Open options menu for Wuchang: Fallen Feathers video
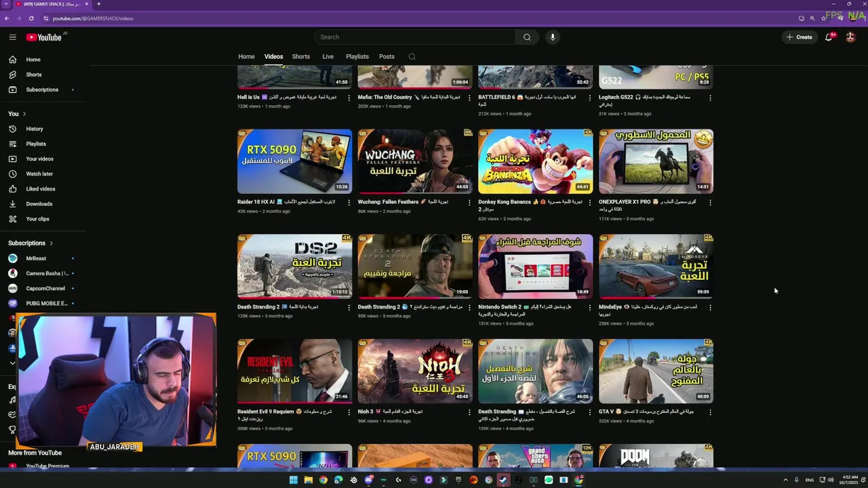 [469, 202]
